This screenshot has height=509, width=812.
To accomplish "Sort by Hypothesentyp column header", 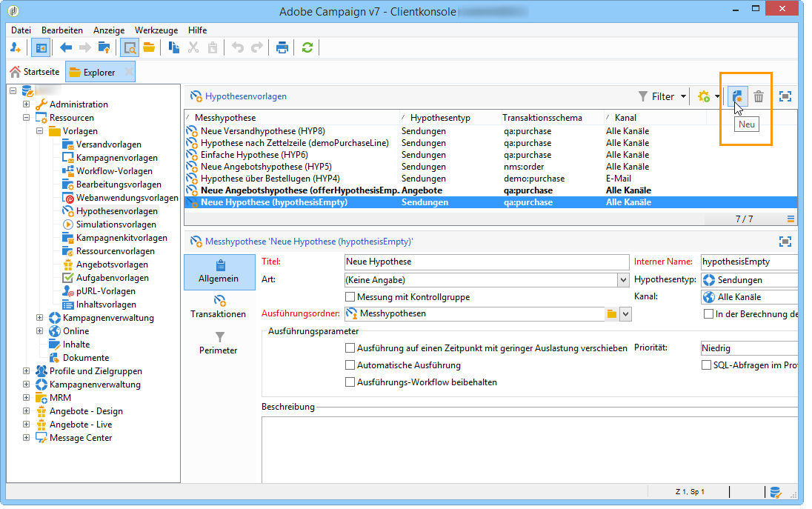I will tap(440, 118).
